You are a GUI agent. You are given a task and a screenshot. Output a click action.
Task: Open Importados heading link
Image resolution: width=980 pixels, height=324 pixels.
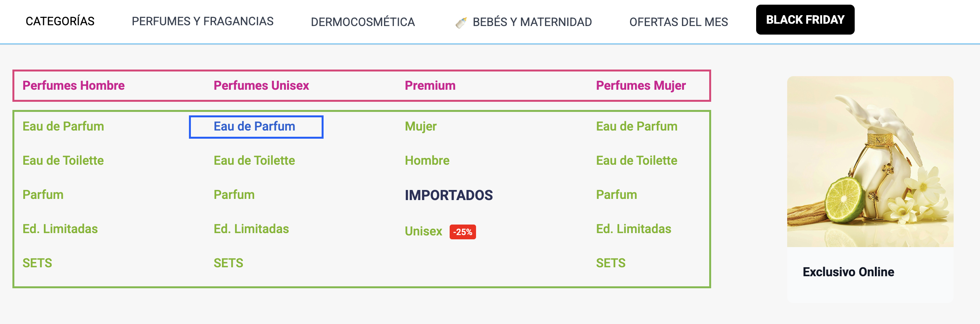(x=448, y=195)
